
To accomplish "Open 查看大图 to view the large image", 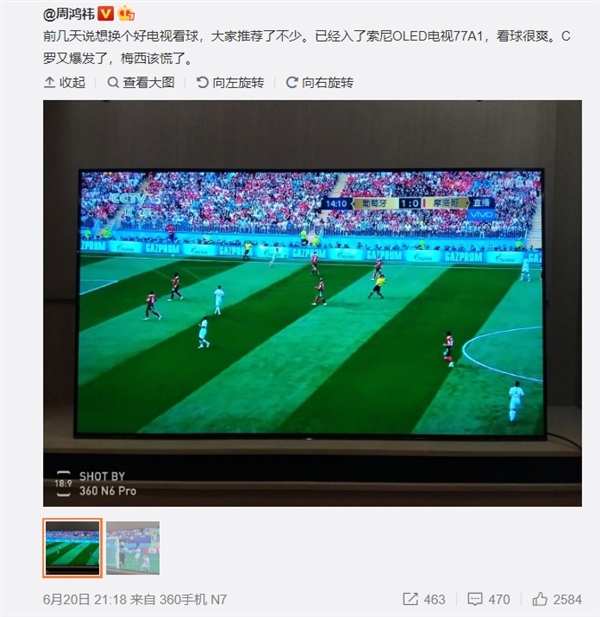I will click(141, 82).
